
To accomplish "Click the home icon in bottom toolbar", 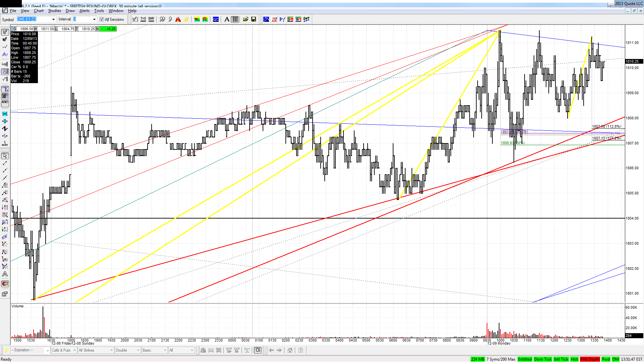I will [290, 350].
